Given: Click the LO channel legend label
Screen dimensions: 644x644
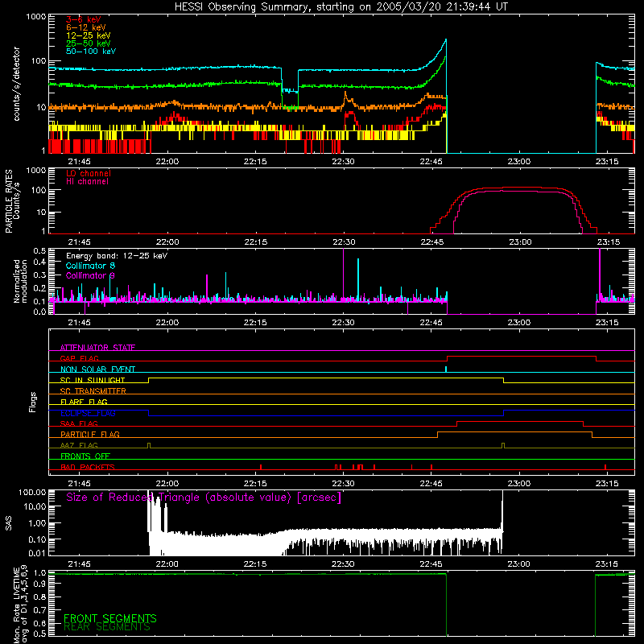Looking at the screenshot, I should coord(88,173).
